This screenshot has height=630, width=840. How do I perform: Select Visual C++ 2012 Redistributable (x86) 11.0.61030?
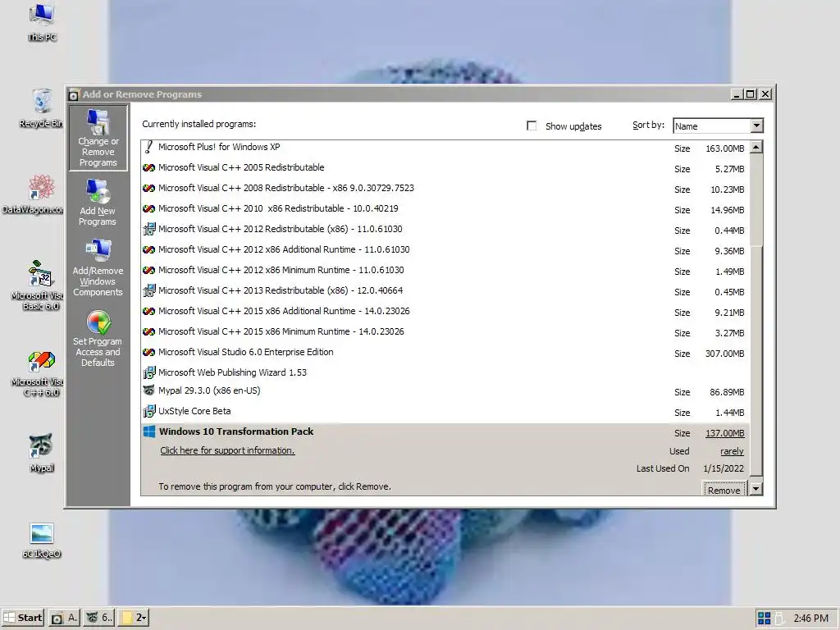tap(445, 230)
